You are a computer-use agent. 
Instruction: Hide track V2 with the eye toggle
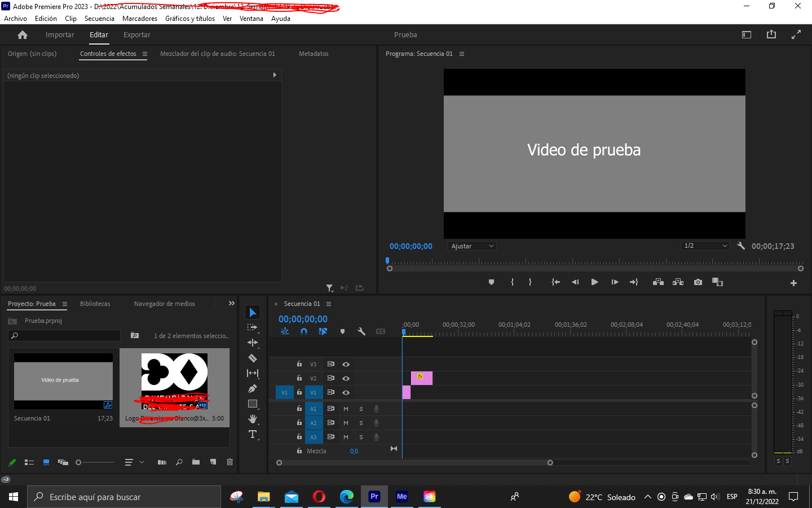[346, 378]
